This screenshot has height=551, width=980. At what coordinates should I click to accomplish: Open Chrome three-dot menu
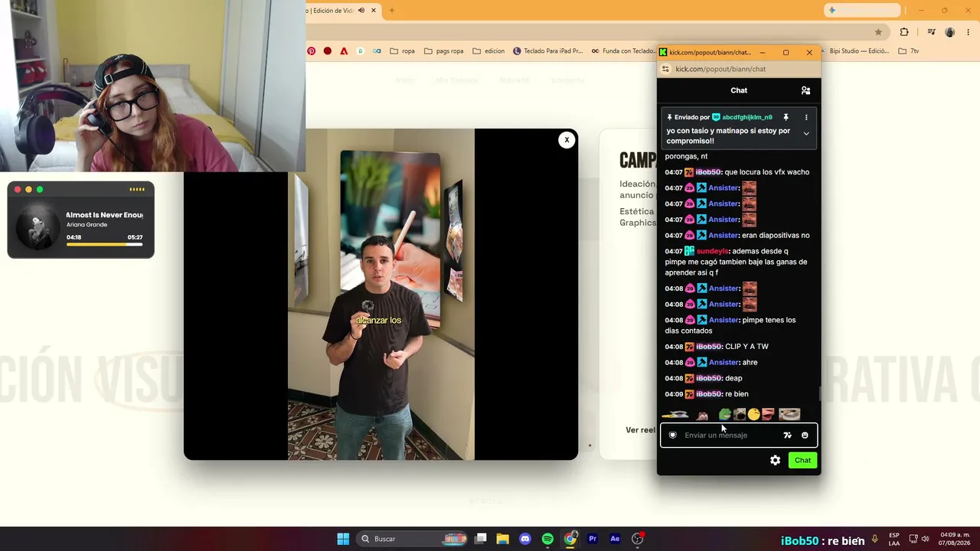pyautogui.click(x=969, y=32)
